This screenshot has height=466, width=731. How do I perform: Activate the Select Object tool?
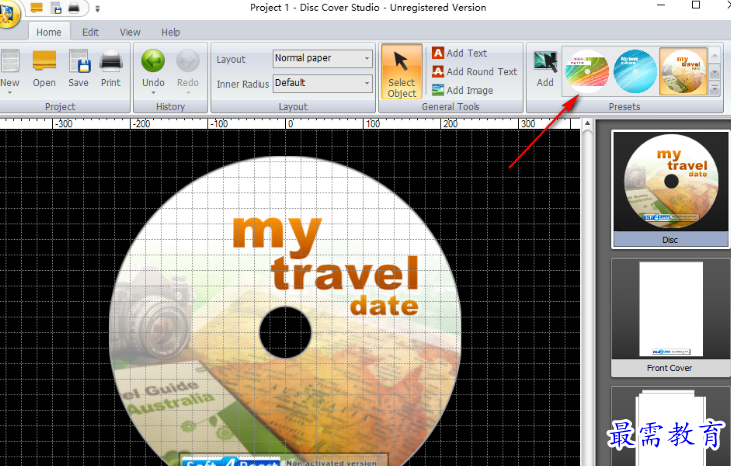tap(401, 72)
